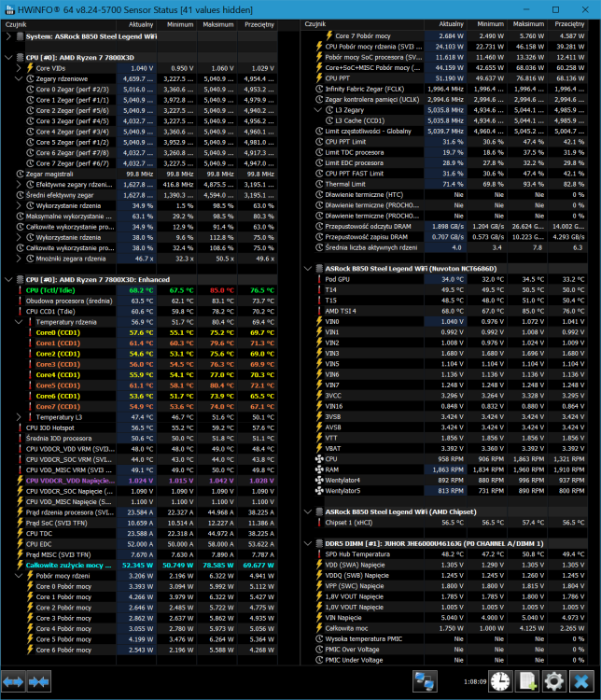Open the network remote monitoring icon
This screenshot has height=700, width=601.
coord(425,681)
